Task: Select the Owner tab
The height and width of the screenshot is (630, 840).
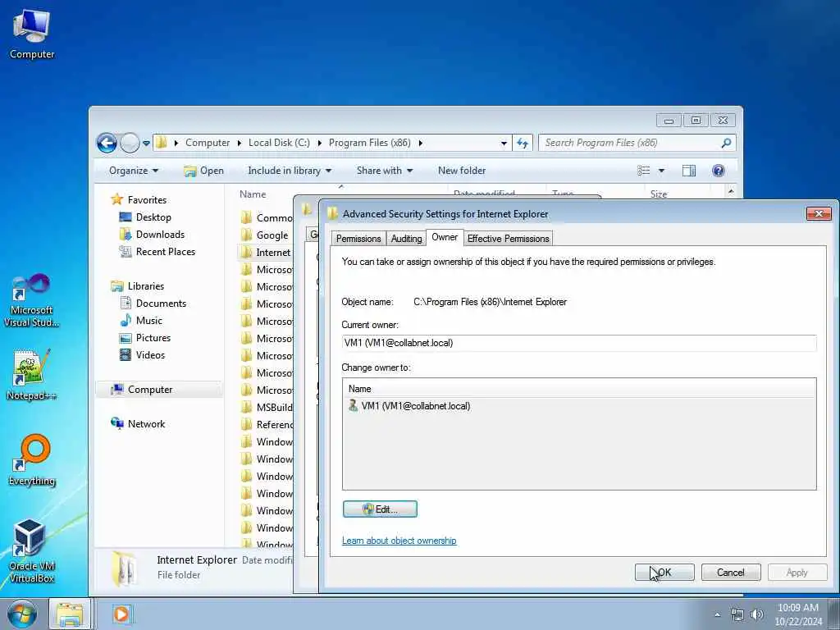Action: tap(445, 237)
